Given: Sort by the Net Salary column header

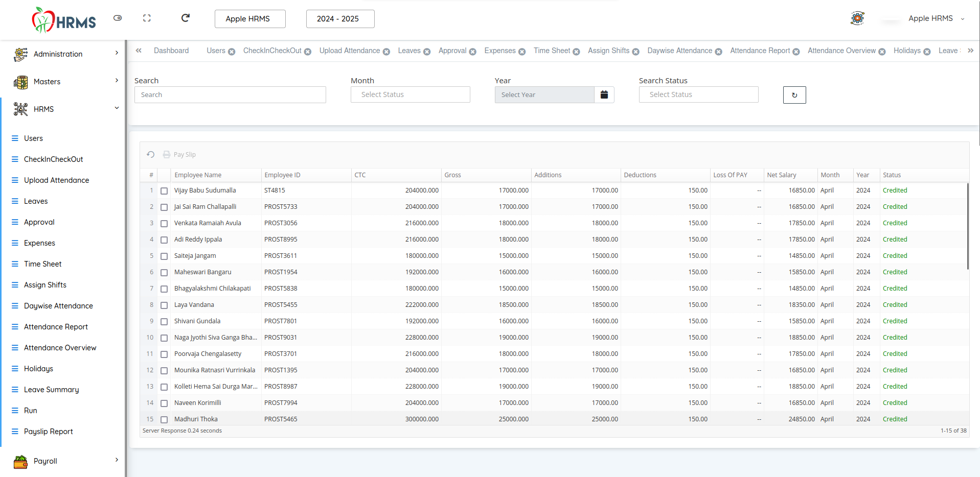Looking at the screenshot, I should click(x=790, y=175).
